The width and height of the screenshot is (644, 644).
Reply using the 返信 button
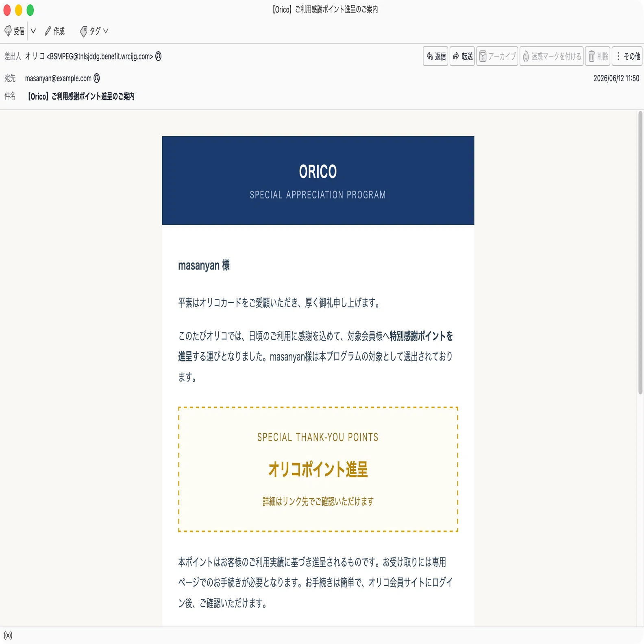(x=435, y=56)
